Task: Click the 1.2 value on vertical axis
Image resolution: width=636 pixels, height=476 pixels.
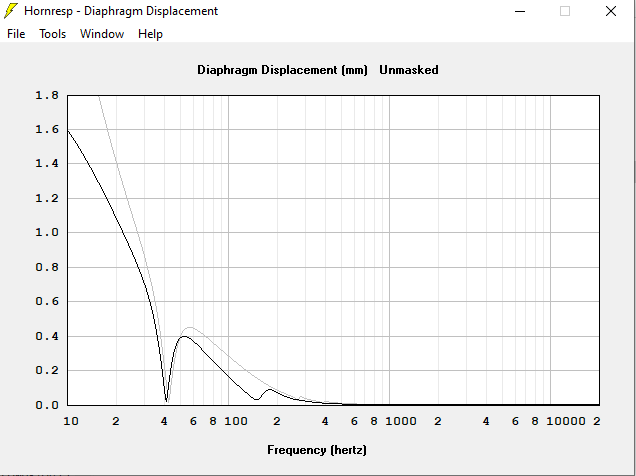Action: (x=47, y=198)
